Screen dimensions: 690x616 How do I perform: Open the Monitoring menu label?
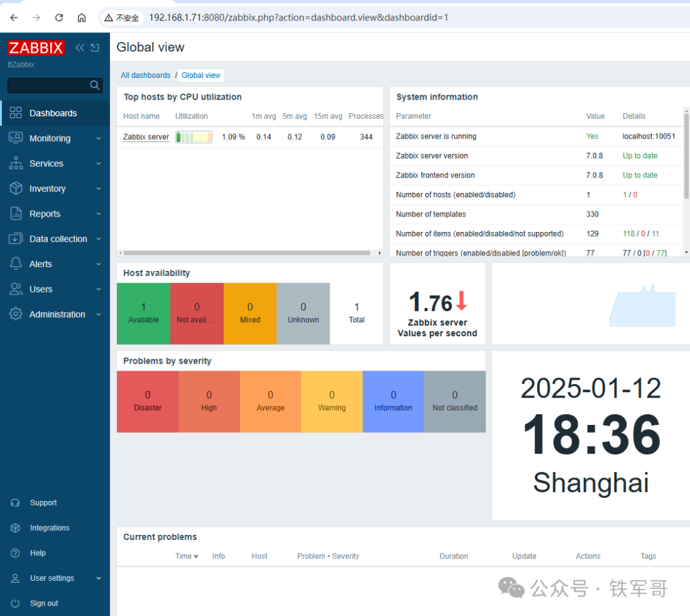click(50, 138)
